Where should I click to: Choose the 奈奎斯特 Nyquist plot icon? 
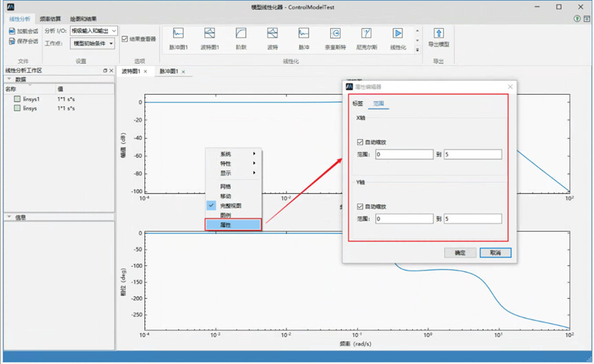coord(335,34)
